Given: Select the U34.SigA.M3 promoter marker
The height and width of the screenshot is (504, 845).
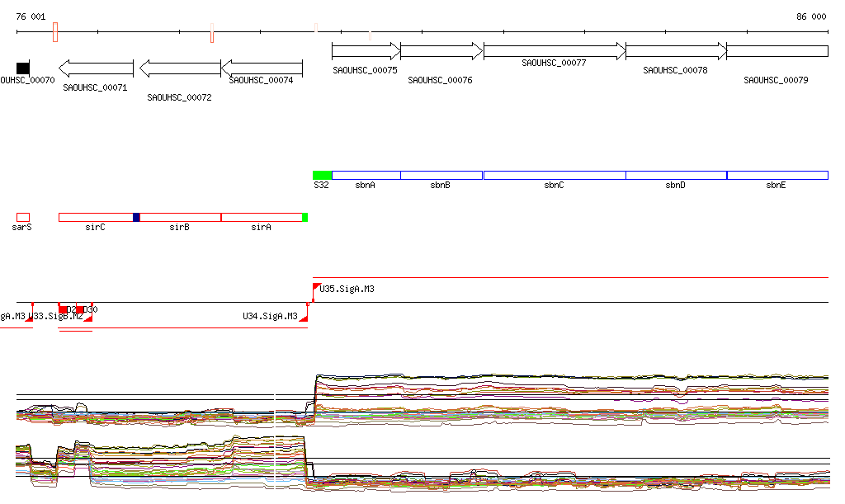Looking at the screenshot, I should coord(304,318).
